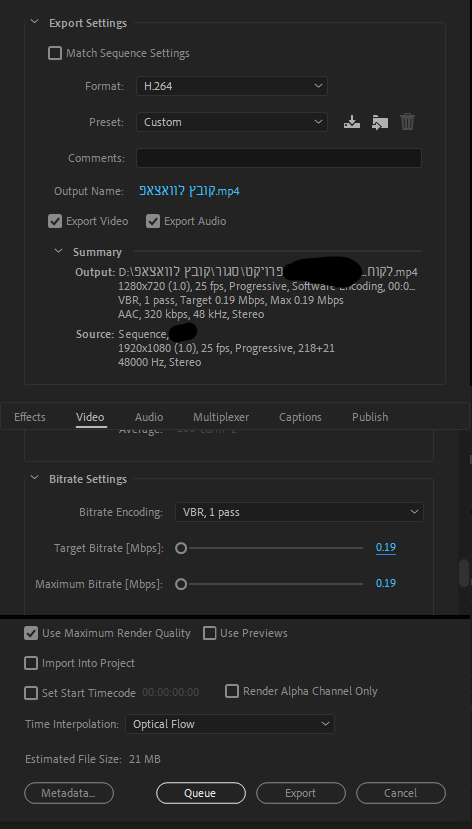Open the Format H.264 dropdown
The width and height of the screenshot is (472, 829).
click(232, 86)
